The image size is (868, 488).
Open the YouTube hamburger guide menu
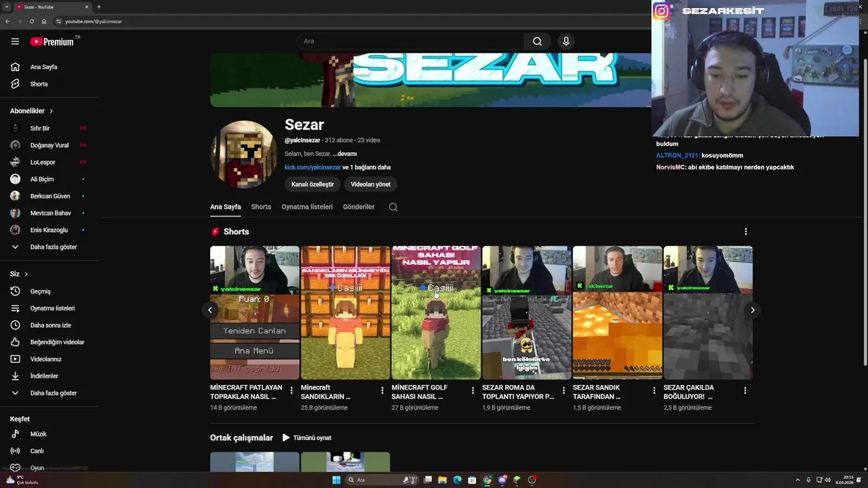(15, 41)
